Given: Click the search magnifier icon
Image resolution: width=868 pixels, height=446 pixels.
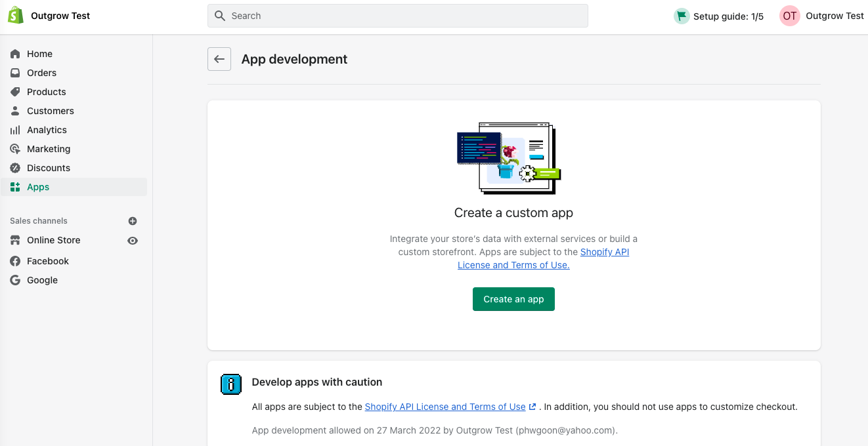Looking at the screenshot, I should tap(220, 16).
